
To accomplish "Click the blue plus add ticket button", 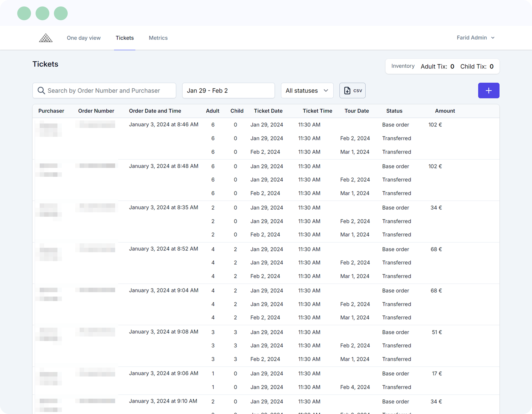I will (489, 91).
